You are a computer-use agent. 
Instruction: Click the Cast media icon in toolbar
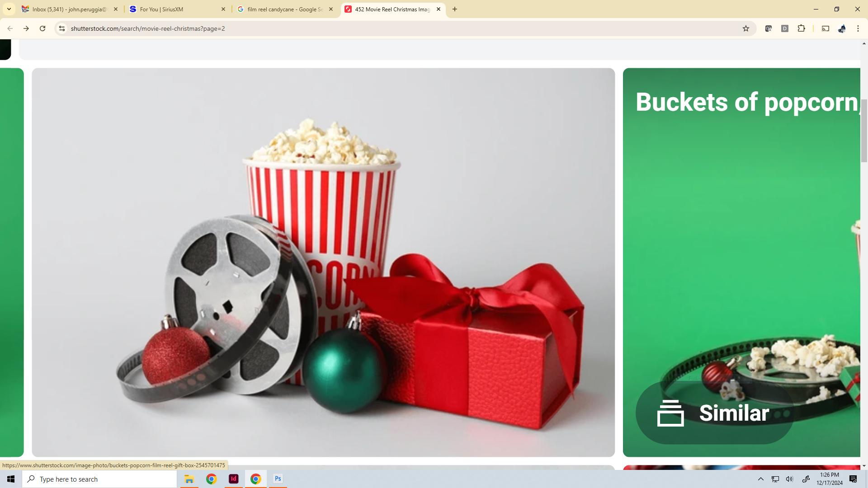pyautogui.click(x=825, y=28)
